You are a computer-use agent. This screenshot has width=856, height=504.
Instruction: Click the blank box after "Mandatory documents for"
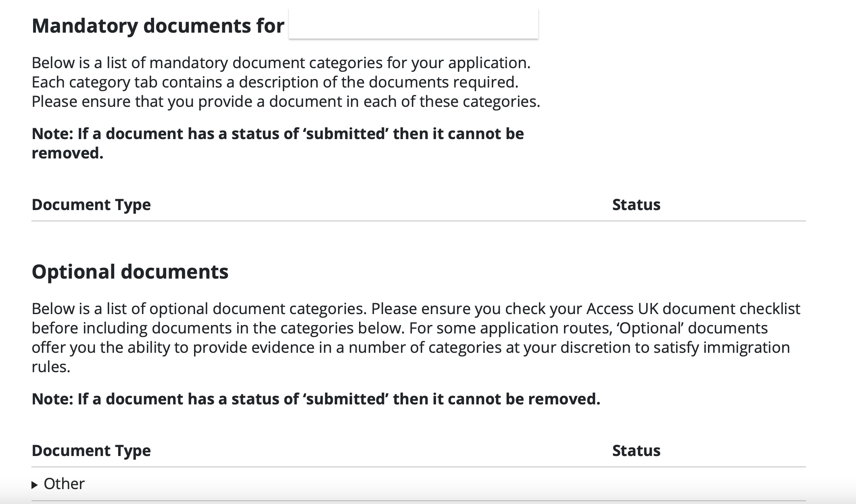click(x=413, y=24)
